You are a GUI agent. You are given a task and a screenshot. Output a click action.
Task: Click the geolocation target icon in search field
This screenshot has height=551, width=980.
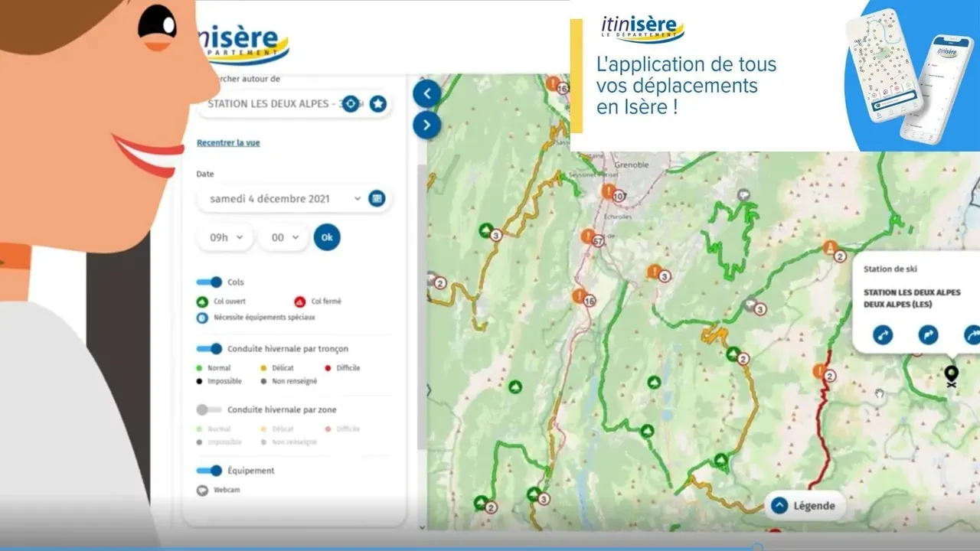tap(350, 103)
